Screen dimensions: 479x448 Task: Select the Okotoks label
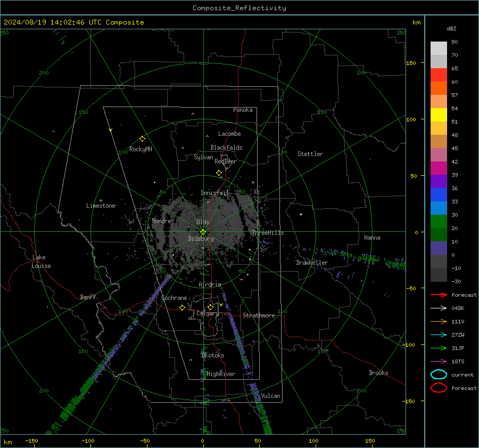213,355
